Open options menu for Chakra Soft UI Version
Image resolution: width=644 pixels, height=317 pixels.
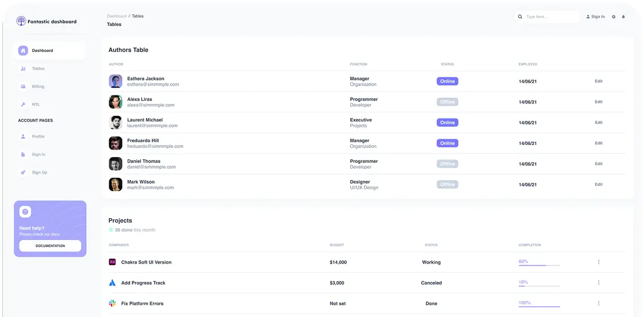599,262
